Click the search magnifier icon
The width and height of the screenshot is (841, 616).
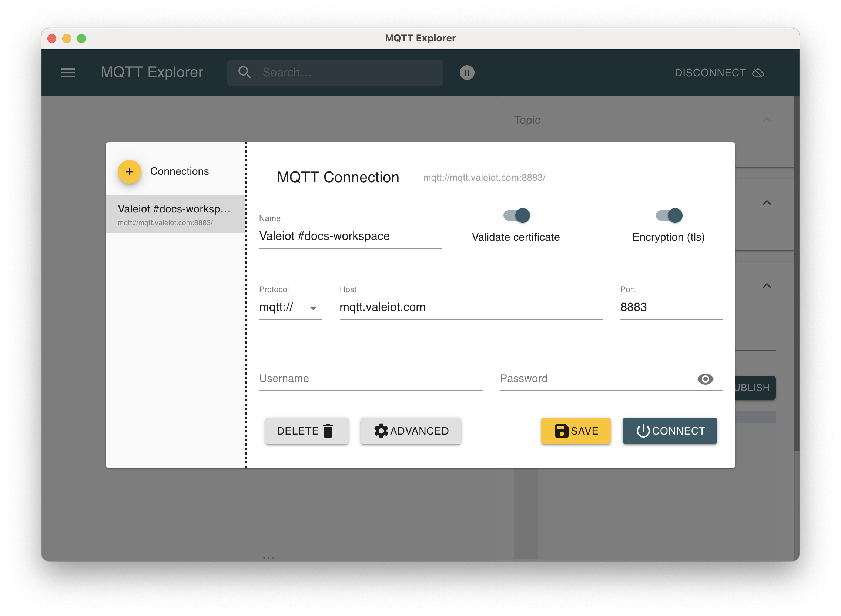[245, 72]
